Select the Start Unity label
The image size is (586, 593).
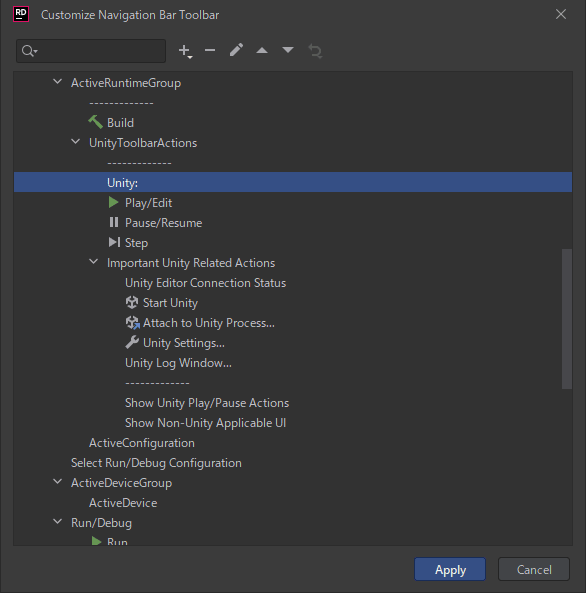point(170,303)
